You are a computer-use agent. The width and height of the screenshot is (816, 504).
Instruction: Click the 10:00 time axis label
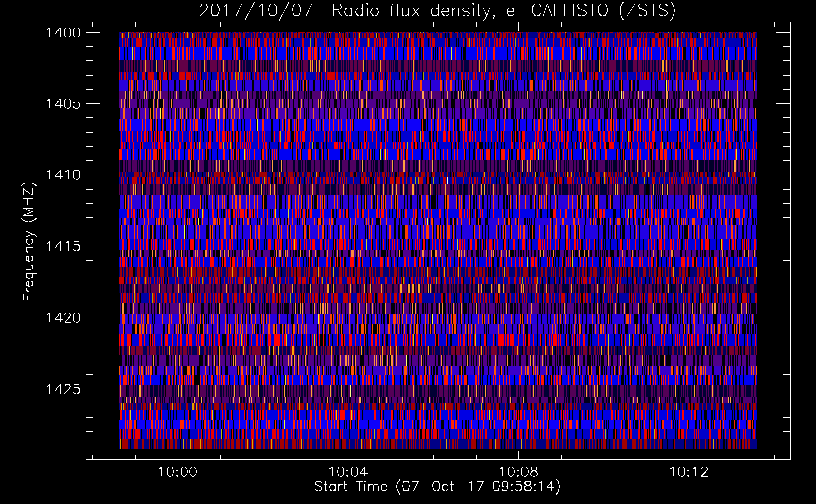[178, 472]
